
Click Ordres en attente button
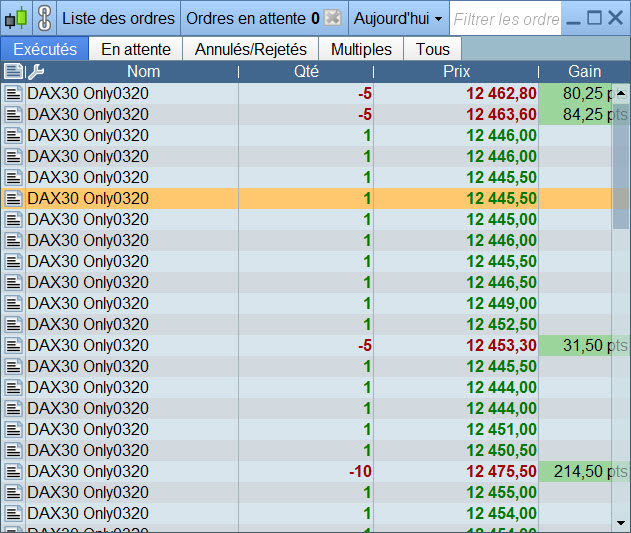(252, 19)
